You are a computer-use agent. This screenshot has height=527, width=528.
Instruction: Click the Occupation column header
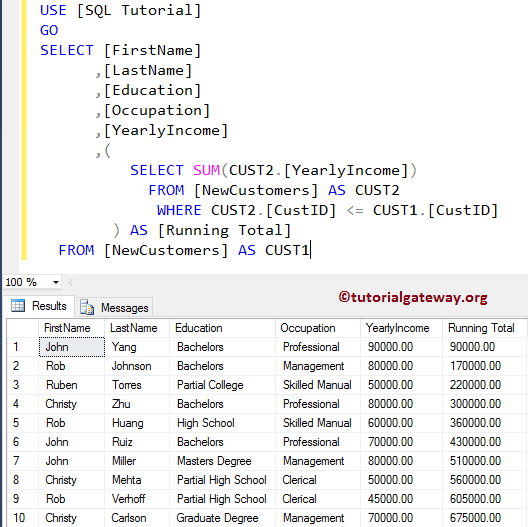point(318,328)
